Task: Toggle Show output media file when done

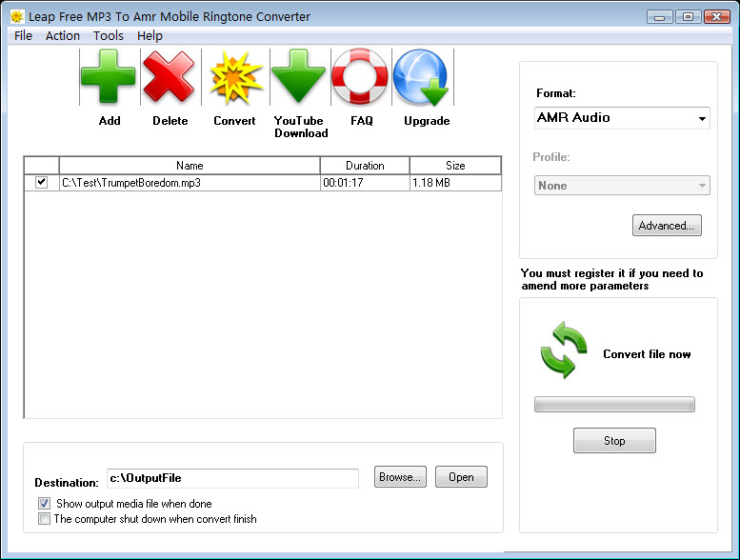Action: pos(44,504)
